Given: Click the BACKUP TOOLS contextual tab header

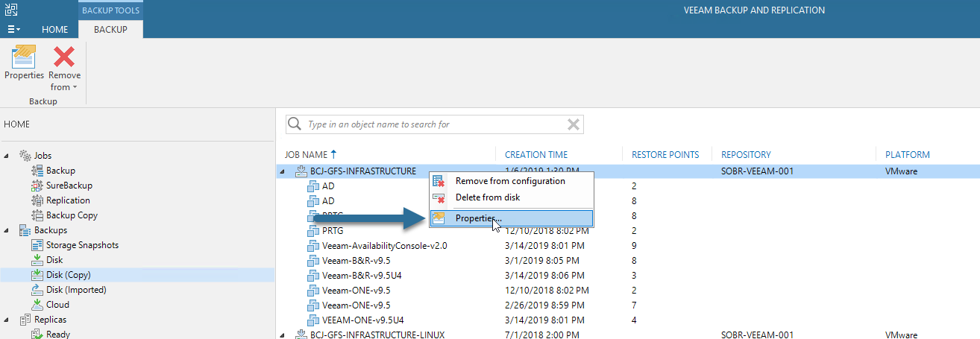Looking at the screenshot, I should click(110, 10).
